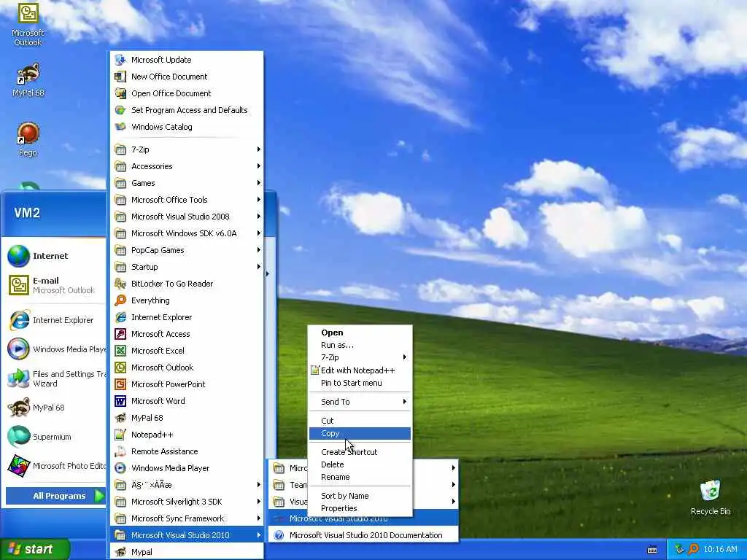The width and height of the screenshot is (747, 560).
Task: Click the Remote Assistance icon
Action: click(120, 451)
